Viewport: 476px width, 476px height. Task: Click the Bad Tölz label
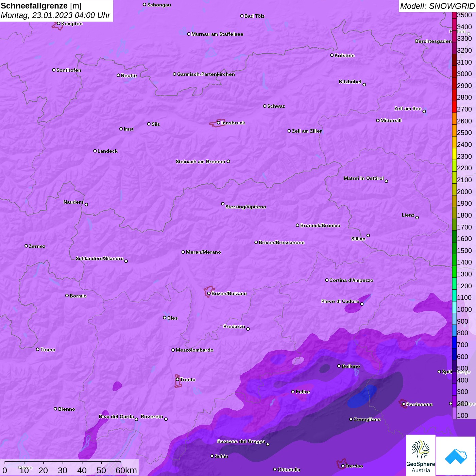(x=254, y=16)
